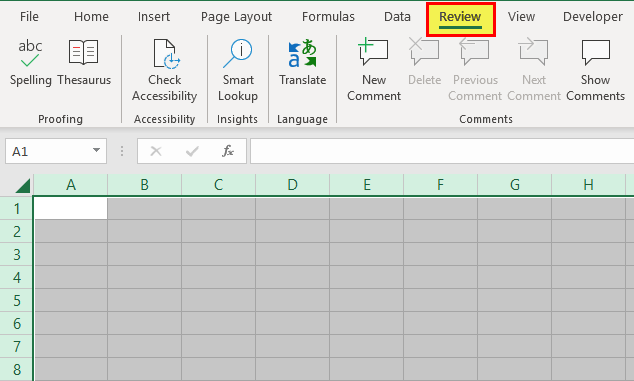Open the Thesaurus tool
634x381 pixels.
[x=84, y=63]
